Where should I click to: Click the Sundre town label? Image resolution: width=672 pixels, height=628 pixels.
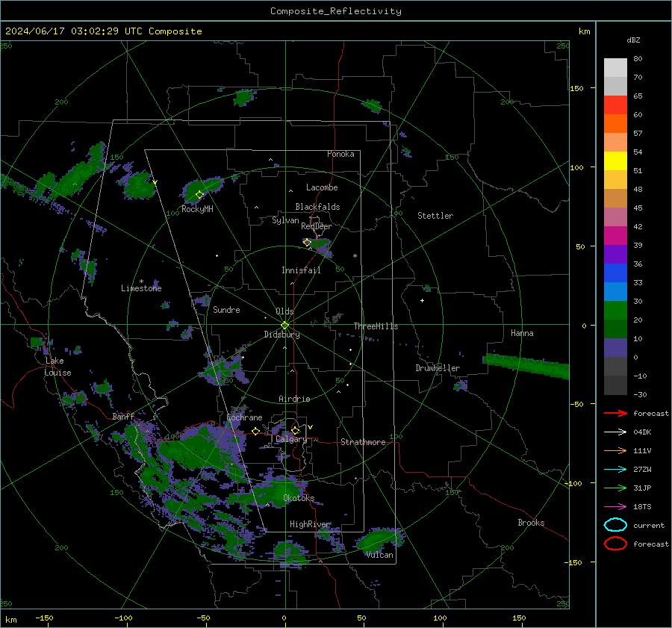tap(227, 309)
